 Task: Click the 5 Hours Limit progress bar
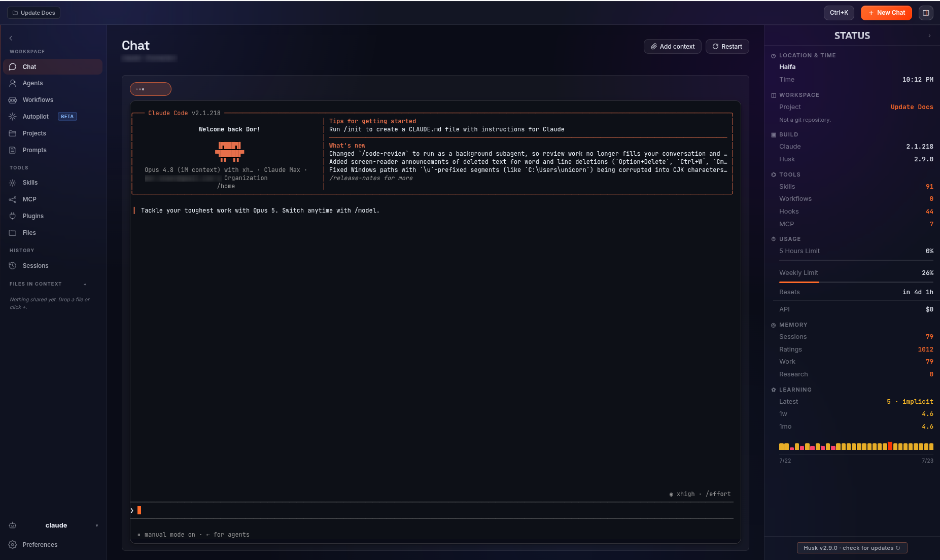click(x=856, y=260)
